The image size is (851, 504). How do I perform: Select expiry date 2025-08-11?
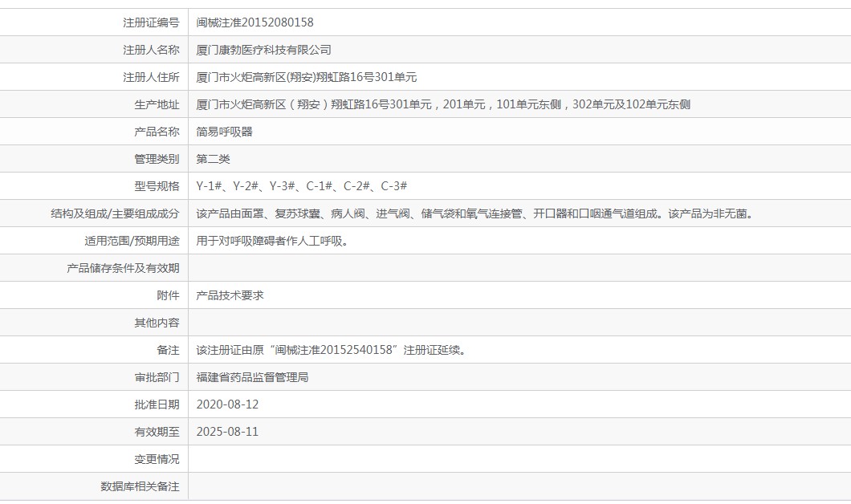pos(227,432)
